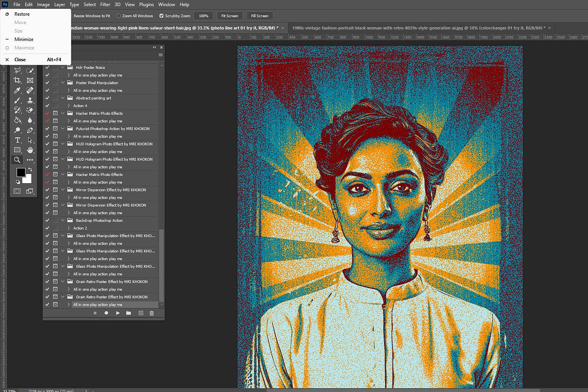Select the Path Selection tool
Viewport: 588px width, 392px height.
click(x=30, y=140)
